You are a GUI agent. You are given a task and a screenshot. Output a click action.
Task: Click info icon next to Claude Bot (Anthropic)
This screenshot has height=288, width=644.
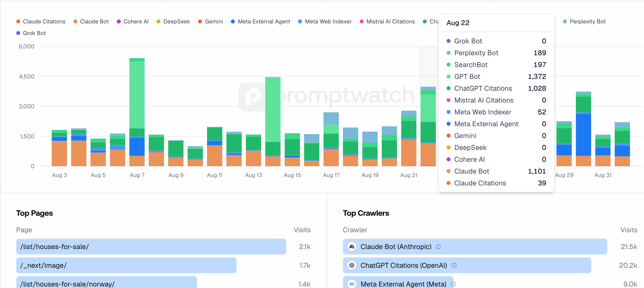pos(438,247)
